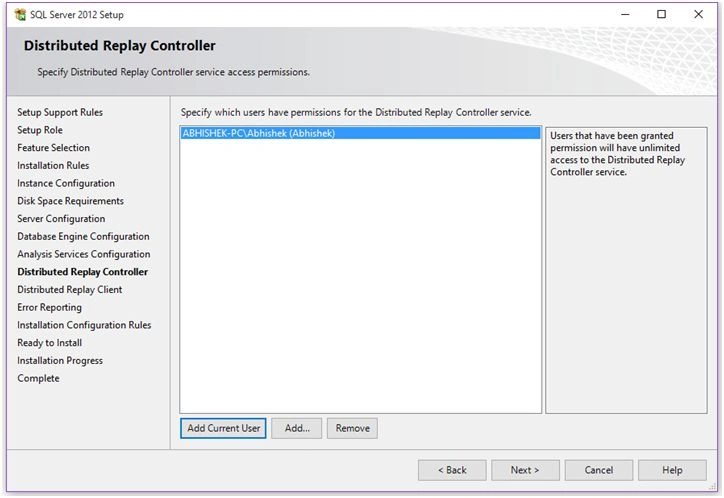Select Installation Configuration Rules step

(x=84, y=325)
